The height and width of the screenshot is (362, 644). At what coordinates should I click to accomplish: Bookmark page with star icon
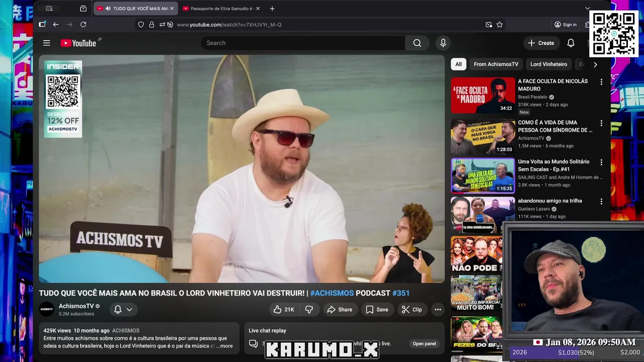coord(500,25)
